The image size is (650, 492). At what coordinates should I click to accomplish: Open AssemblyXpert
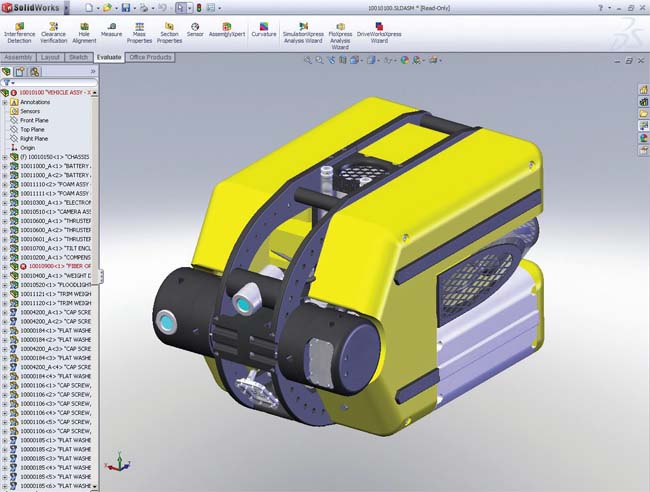[x=227, y=30]
